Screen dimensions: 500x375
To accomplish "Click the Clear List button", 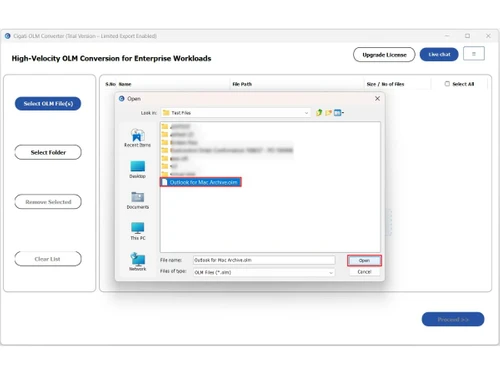I will coord(48,259).
